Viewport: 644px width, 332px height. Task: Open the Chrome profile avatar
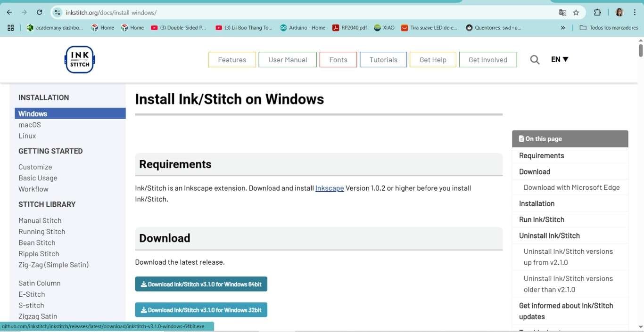click(x=619, y=13)
